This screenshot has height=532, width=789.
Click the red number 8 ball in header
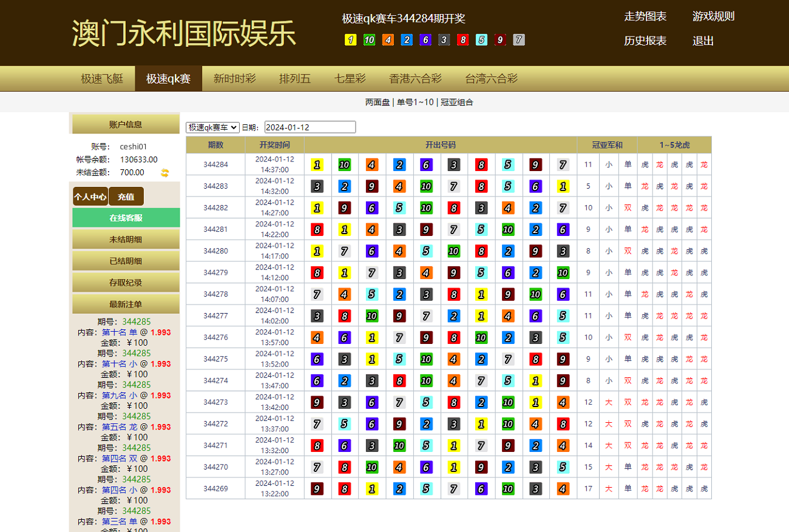point(462,40)
